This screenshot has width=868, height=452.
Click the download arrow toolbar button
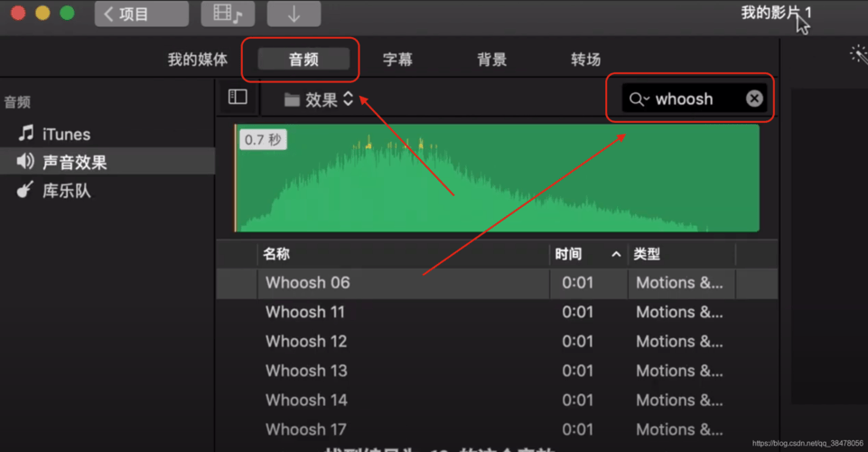[294, 14]
